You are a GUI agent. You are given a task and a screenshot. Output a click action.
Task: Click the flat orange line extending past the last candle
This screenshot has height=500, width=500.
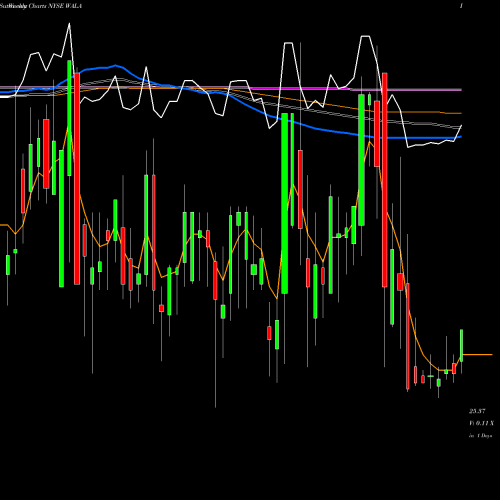478,355
